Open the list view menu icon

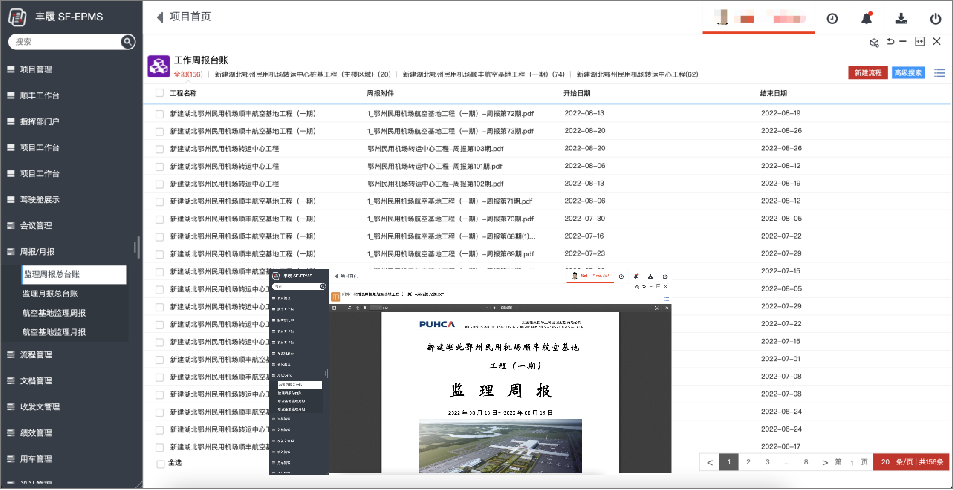pos(939,73)
